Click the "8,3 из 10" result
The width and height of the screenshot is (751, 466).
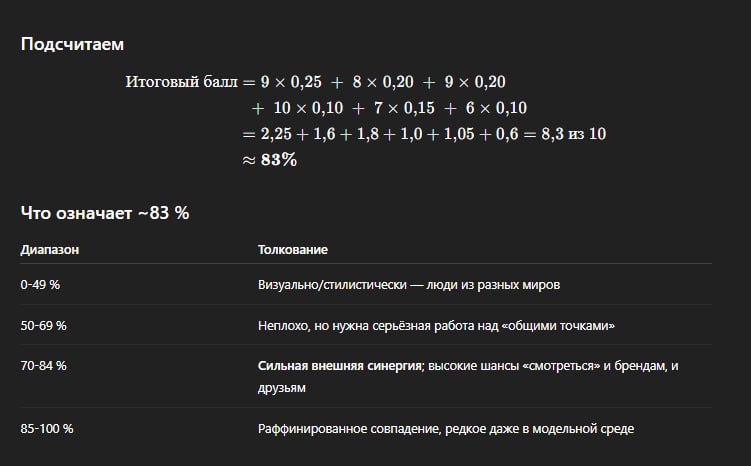[574, 134]
